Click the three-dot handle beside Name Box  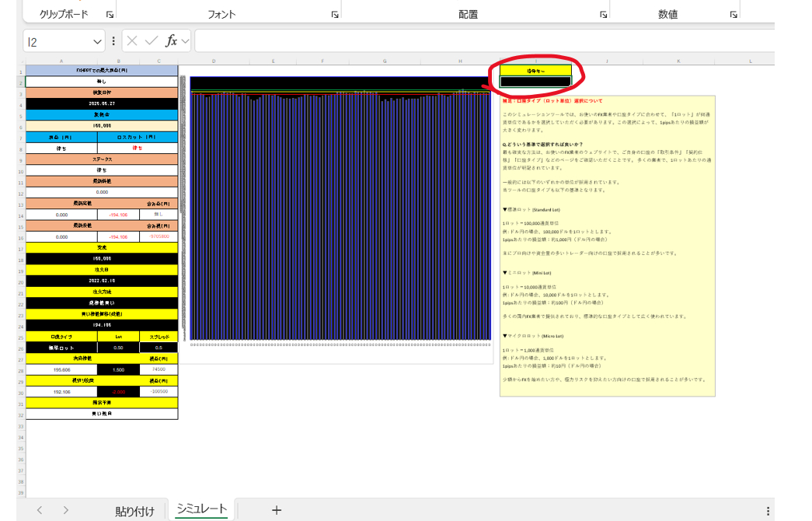(114, 42)
